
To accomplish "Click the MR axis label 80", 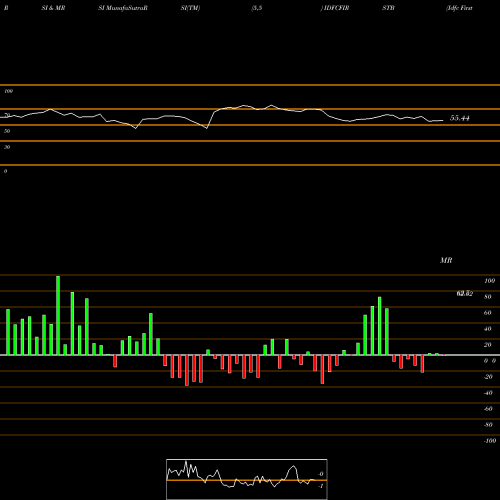I will (x=488, y=297).
